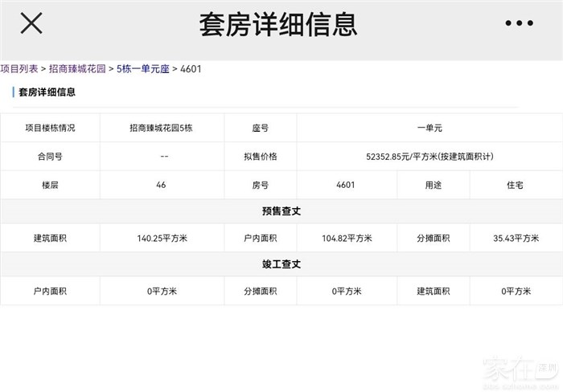The image size is (563, 392).
Task: Select the 套房详细信息 section heading
Action: pos(47,92)
